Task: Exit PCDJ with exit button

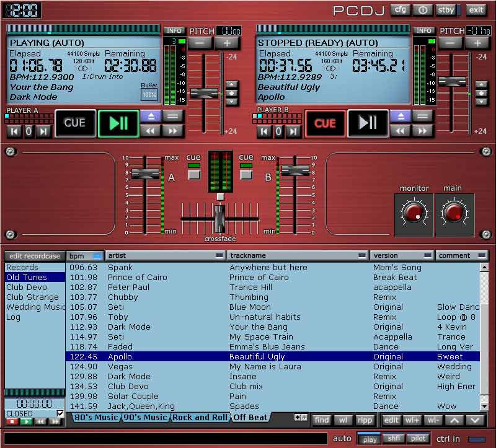Action: [476, 10]
